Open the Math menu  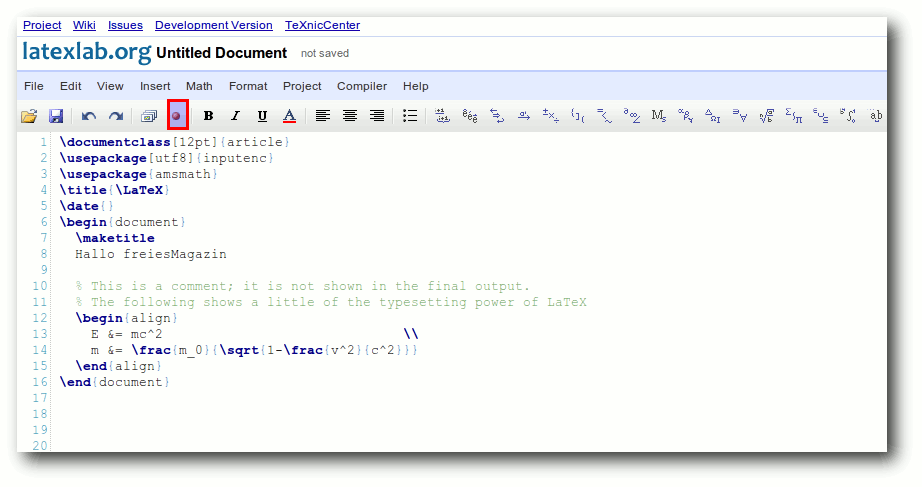[199, 86]
